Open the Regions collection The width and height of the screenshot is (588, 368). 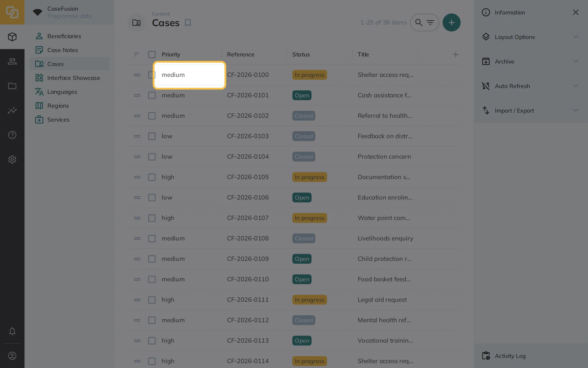[x=69, y=105]
